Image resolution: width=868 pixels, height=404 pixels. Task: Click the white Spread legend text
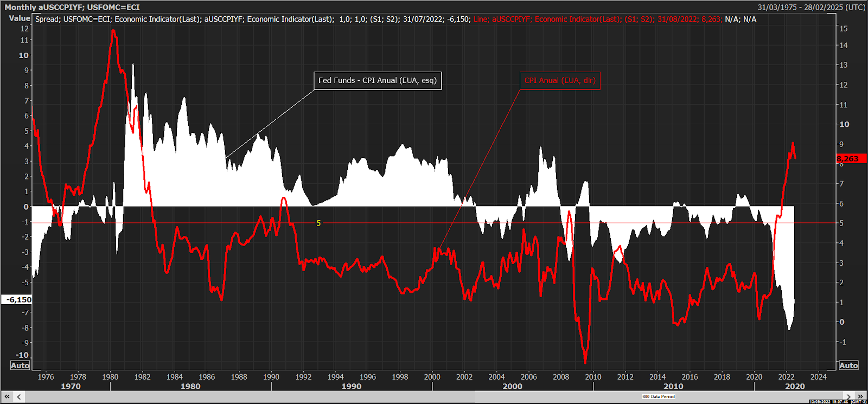pos(253,19)
